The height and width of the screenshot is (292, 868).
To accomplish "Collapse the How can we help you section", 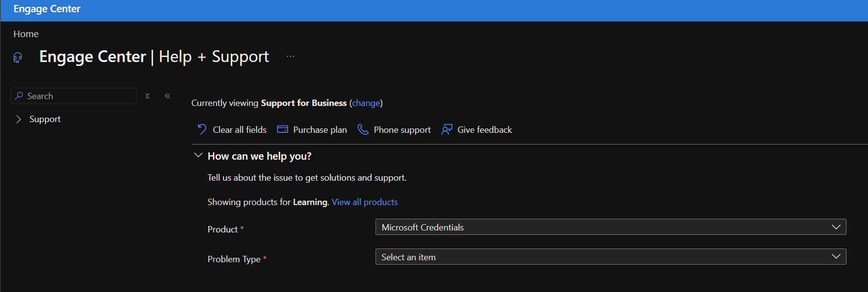I will 198,155.
